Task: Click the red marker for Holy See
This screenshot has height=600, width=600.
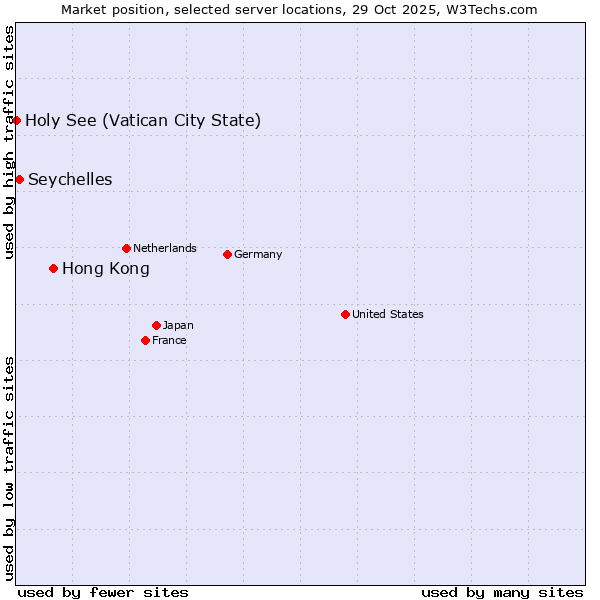Action: [x=17, y=121]
